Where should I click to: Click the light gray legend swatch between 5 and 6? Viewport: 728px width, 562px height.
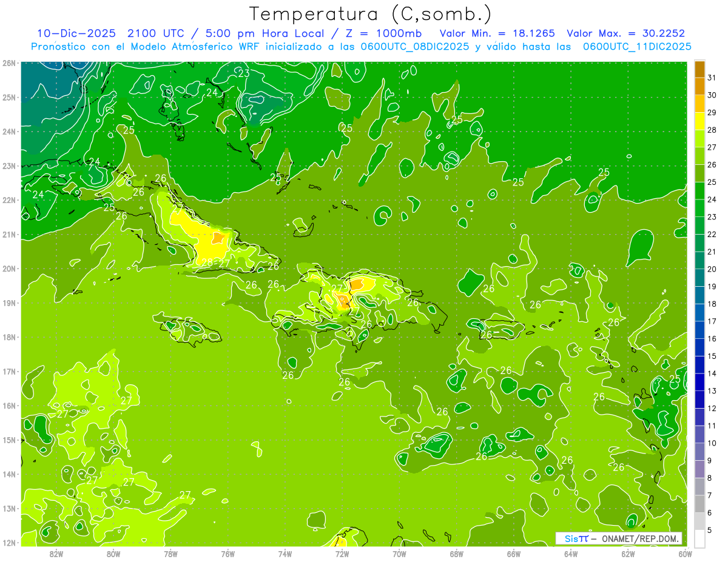click(699, 521)
